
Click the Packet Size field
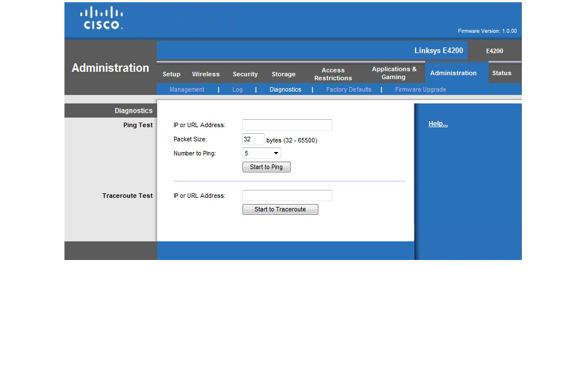pyautogui.click(x=253, y=139)
